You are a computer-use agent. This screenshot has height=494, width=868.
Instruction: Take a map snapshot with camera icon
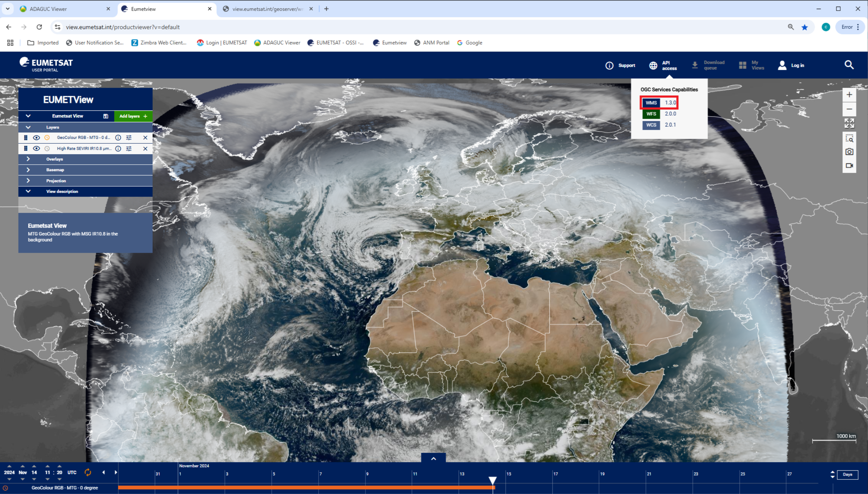point(849,152)
